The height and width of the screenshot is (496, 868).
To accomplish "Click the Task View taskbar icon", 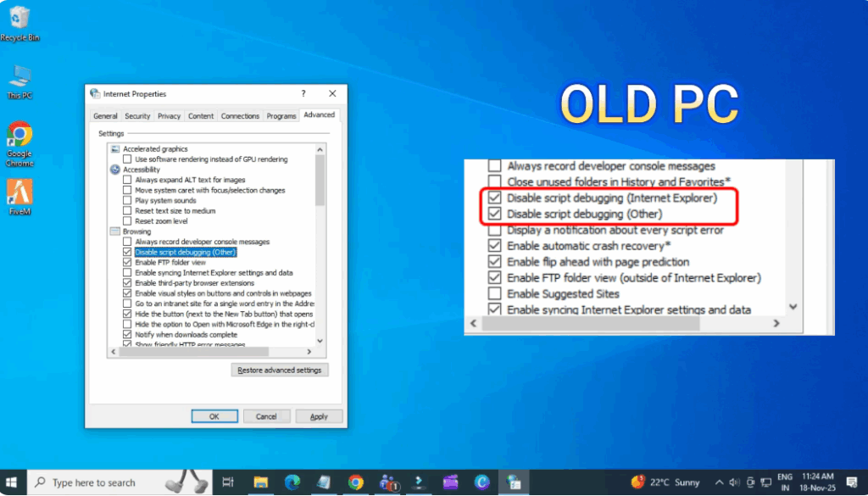I will 227,482.
